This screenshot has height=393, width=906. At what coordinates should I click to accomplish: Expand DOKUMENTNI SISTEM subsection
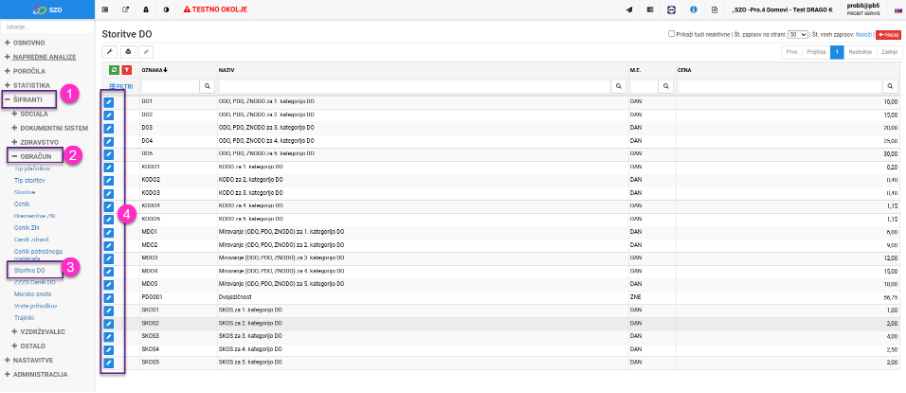click(x=50, y=128)
